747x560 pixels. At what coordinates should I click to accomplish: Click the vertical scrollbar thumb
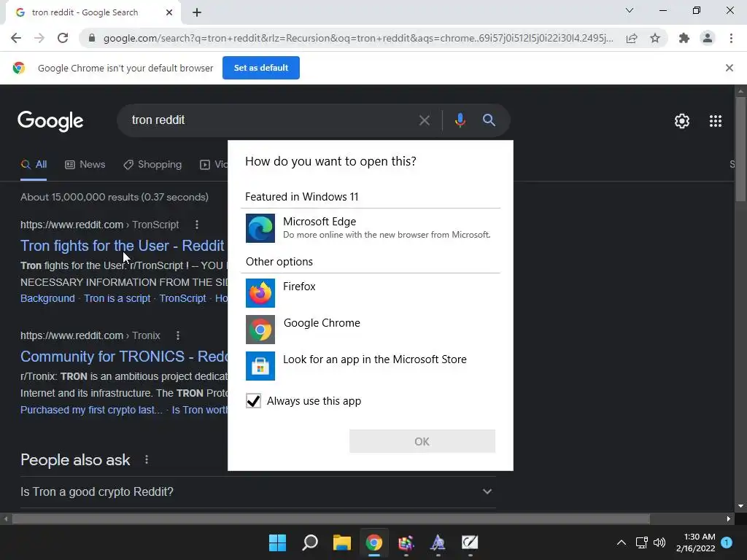(740, 149)
